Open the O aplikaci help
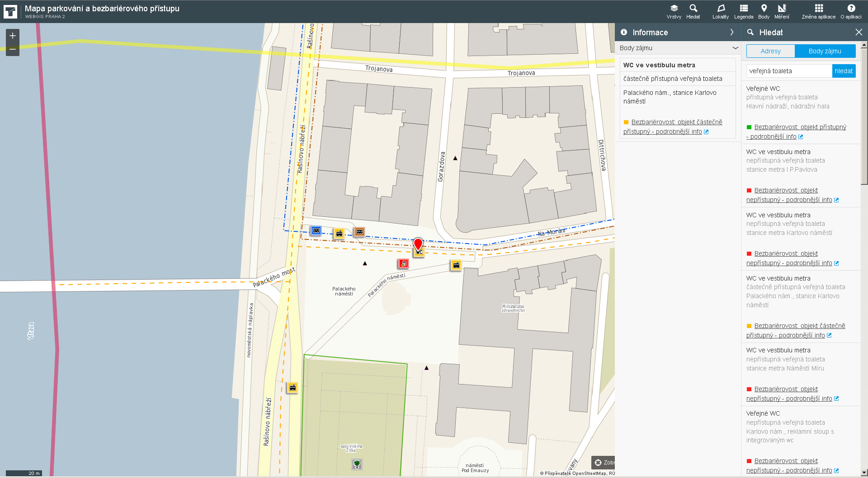The image size is (868, 478). 851,12
